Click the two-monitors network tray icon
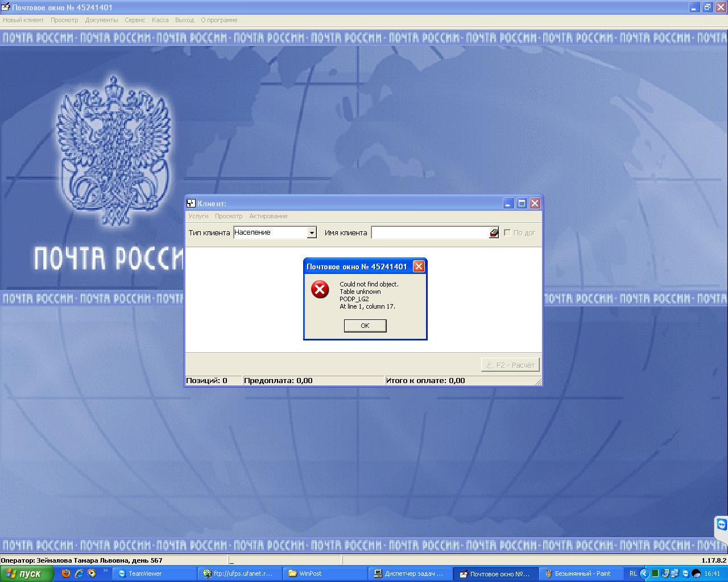 click(675, 574)
